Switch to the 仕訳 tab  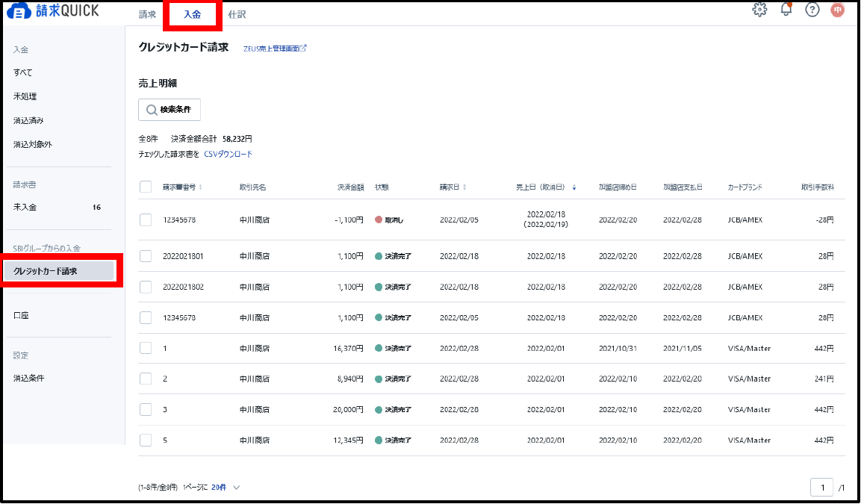point(237,14)
